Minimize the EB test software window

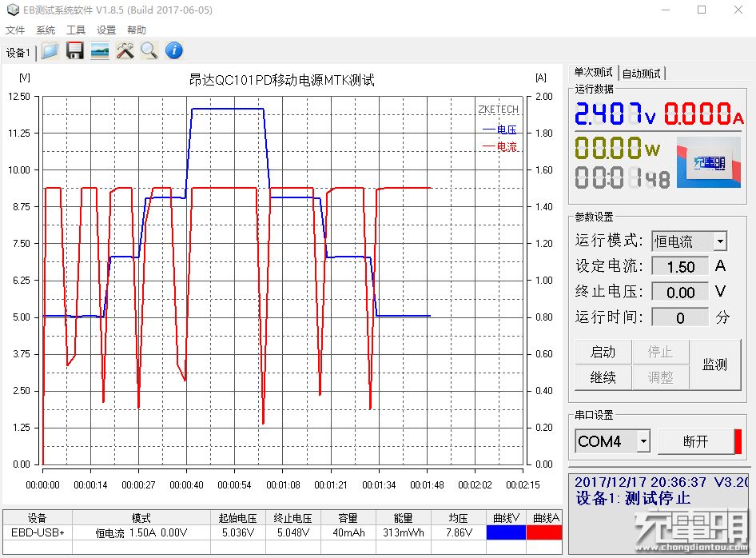pyautogui.click(x=666, y=10)
